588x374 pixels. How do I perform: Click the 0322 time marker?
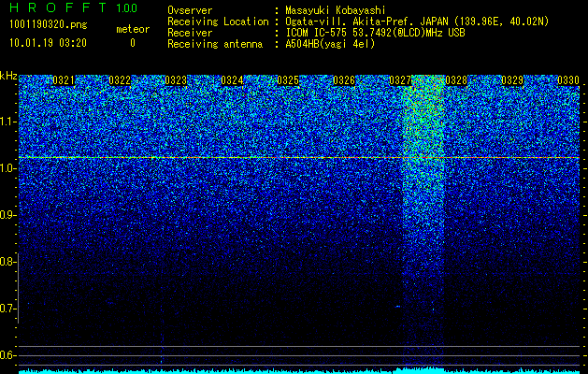(x=120, y=80)
